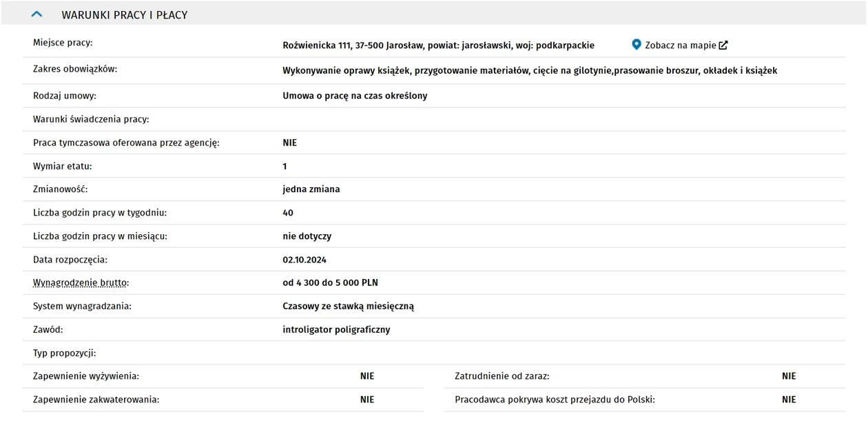The width and height of the screenshot is (868, 425).
Task: Collapse the Warunki pracy i płacy section chevron
Action: coord(37,14)
